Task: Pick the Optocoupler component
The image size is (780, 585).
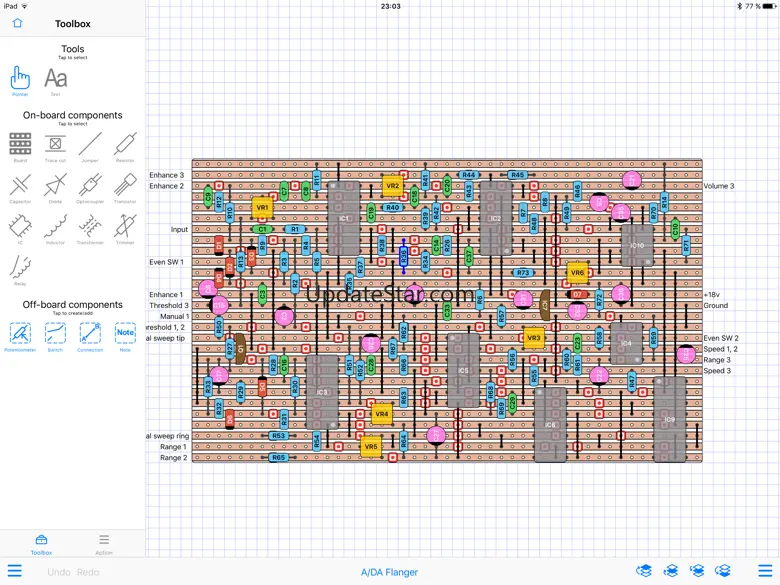Action: [90, 188]
